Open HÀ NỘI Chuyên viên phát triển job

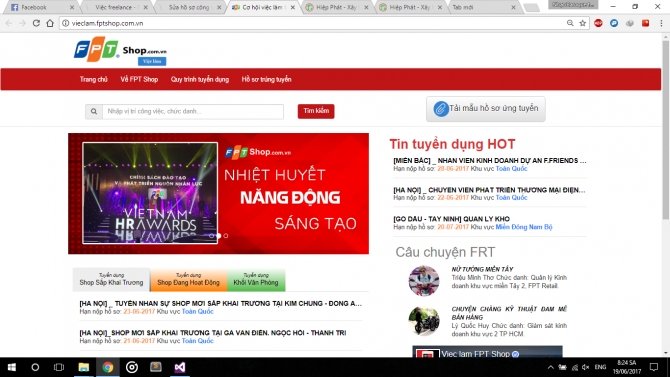(x=489, y=190)
